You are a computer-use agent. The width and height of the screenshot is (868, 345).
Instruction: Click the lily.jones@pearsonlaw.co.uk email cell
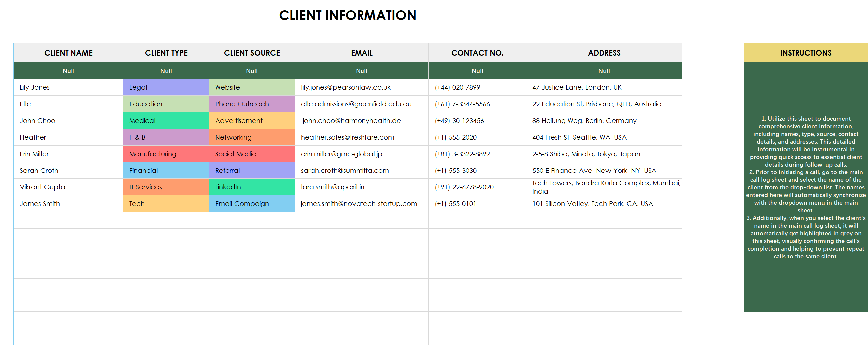[362, 88]
